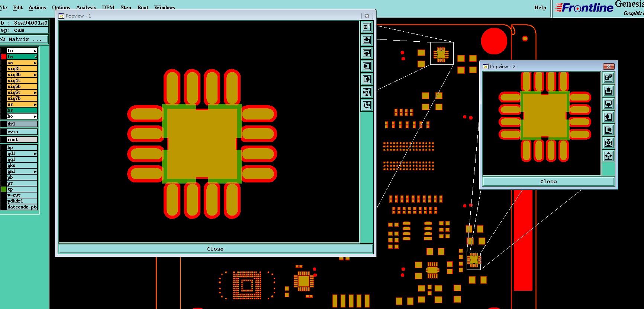644x309 pixels.
Task: Toggle display box for 'to' layer
Action: [x=4, y=51]
